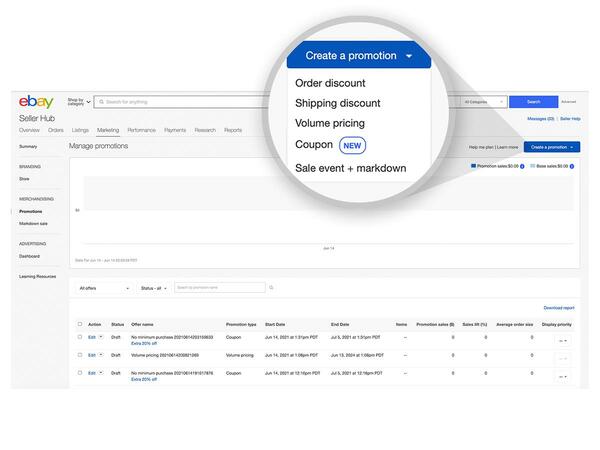The height and width of the screenshot is (450, 600).
Task: Open Display priority dropdown for the 1:31pm coupon
Action: (563, 341)
